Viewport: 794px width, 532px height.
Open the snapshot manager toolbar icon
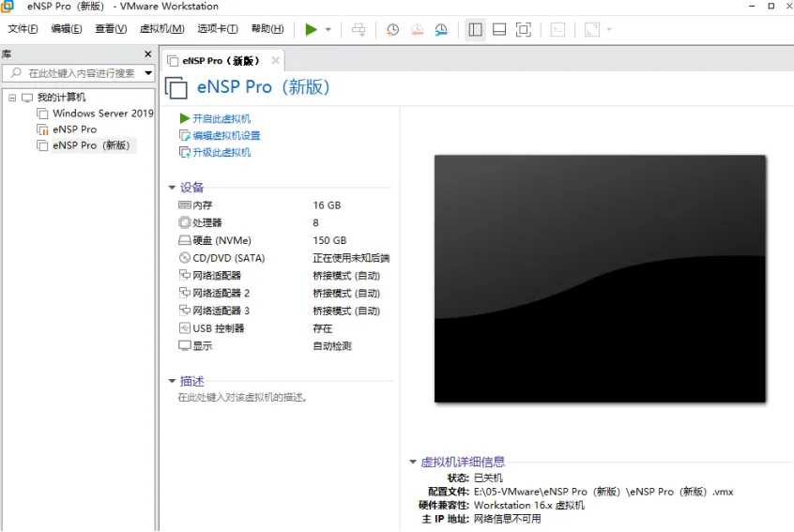point(441,29)
